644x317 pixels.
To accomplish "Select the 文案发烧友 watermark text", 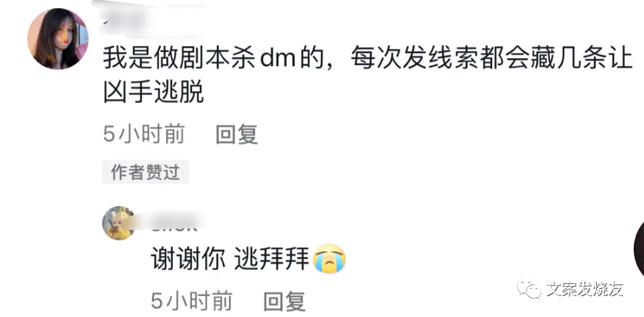I will pos(585,289).
